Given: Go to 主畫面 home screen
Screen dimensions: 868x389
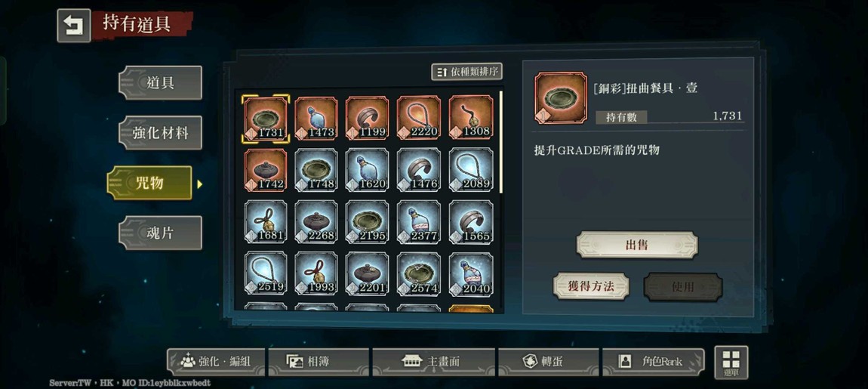Looking at the screenshot, I should 433,362.
